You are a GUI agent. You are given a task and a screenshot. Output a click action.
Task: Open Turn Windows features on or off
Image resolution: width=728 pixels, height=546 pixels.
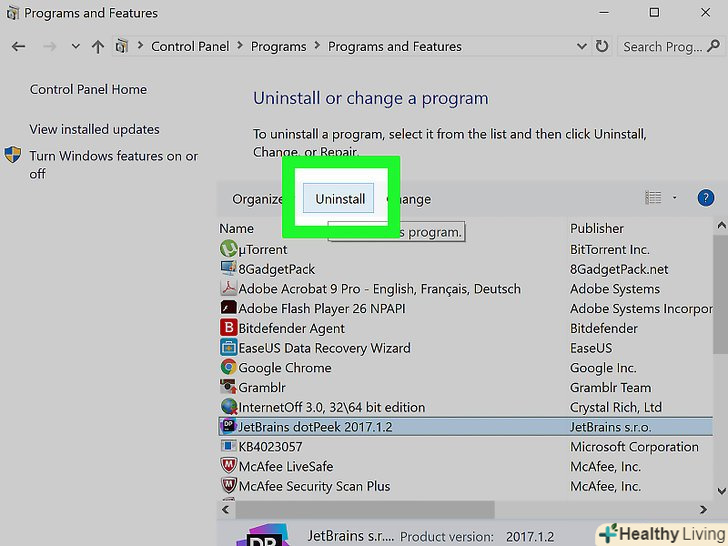pyautogui.click(x=114, y=164)
